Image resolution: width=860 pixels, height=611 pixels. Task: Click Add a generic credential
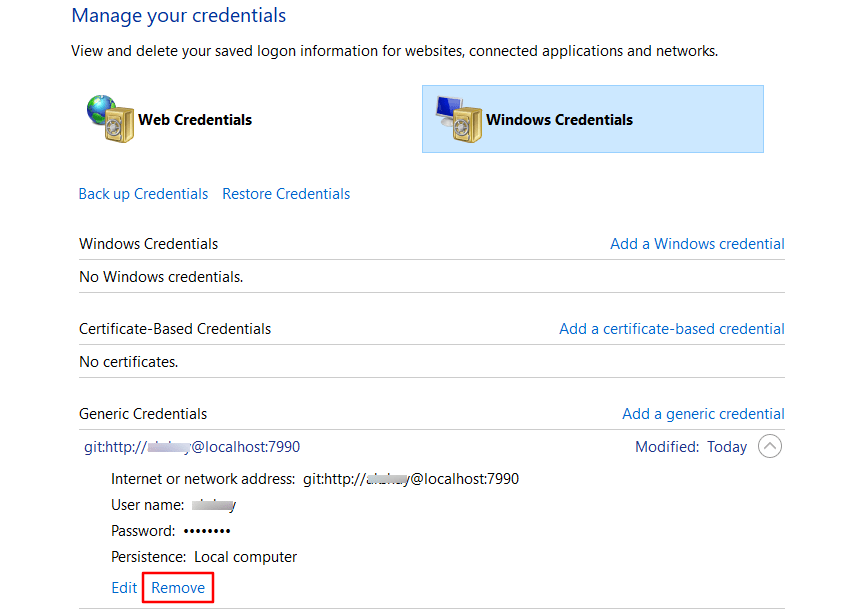coord(703,413)
